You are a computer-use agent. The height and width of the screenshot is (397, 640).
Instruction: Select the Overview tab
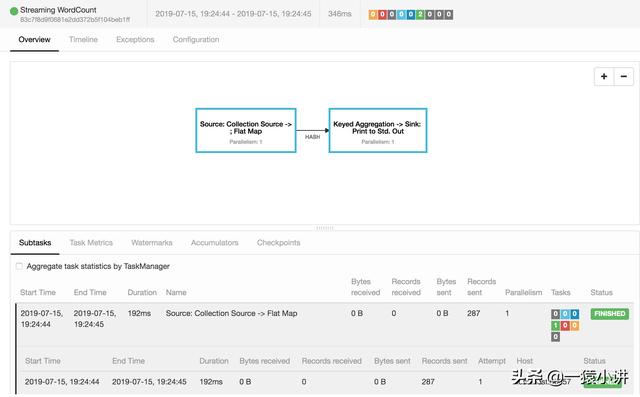click(x=34, y=40)
